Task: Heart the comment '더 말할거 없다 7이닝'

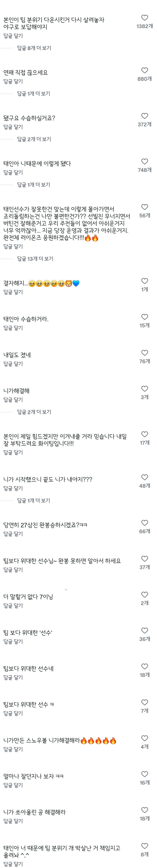Action: click(x=144, y=595)
